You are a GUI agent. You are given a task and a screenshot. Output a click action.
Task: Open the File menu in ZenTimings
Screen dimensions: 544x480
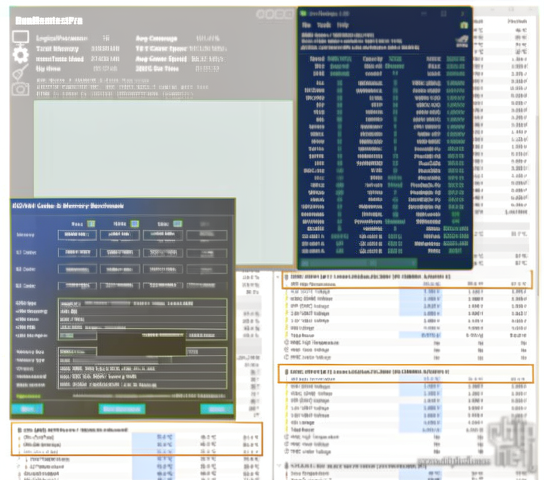click(x=306, y=25)
